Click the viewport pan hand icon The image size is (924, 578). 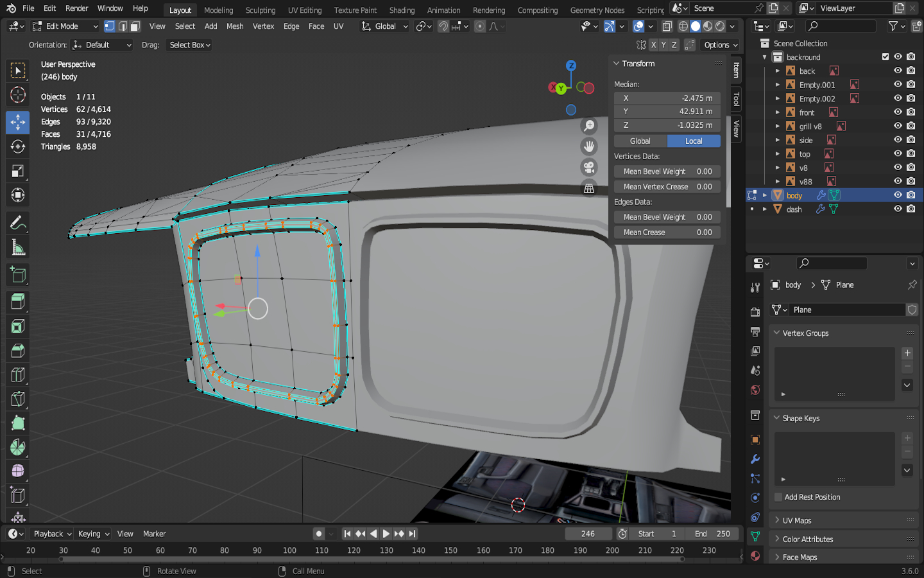(589, 146)
